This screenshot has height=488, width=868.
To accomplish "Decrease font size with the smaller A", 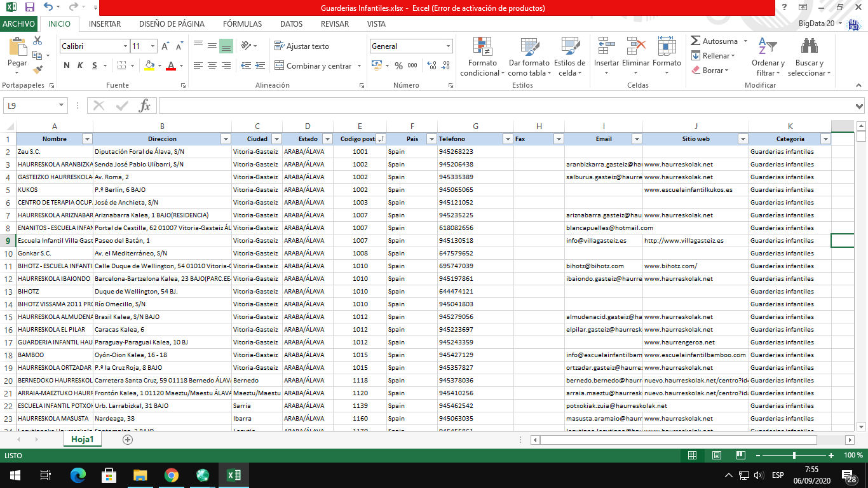I will point(179,46).
